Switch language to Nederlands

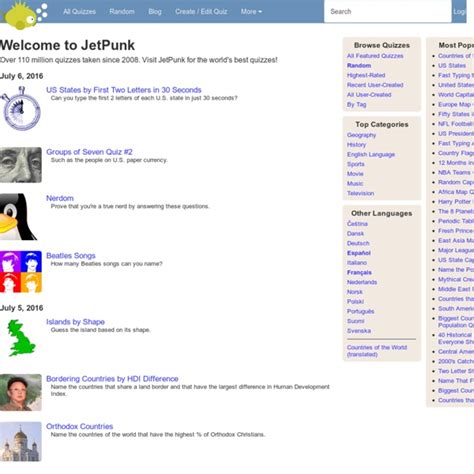point(362,282)
